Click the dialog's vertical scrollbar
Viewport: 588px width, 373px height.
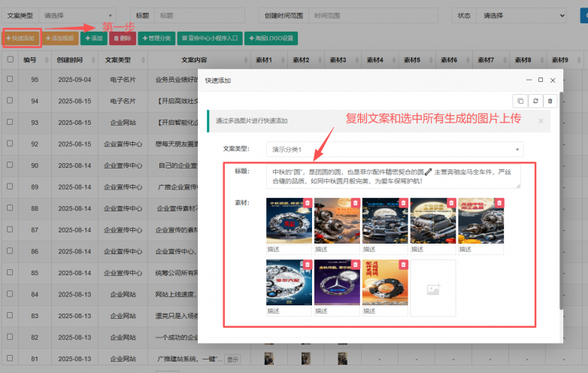tap(562, 201)
